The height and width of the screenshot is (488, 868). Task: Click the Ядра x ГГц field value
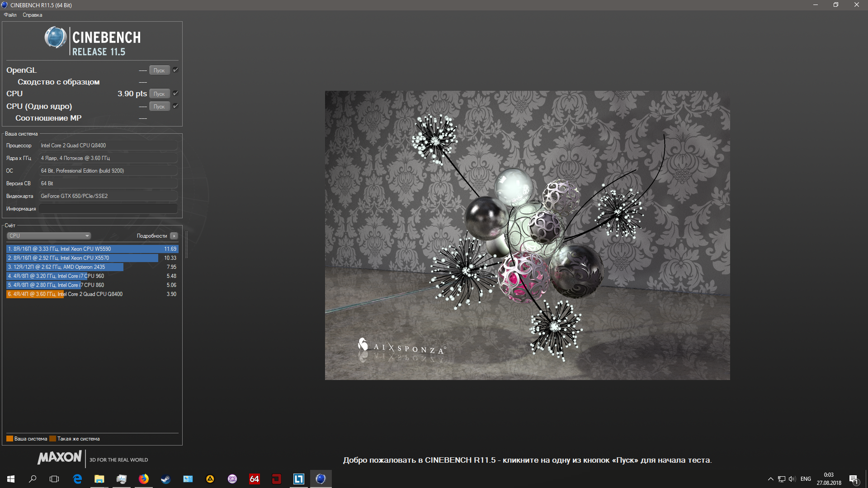tap(108, 158)
